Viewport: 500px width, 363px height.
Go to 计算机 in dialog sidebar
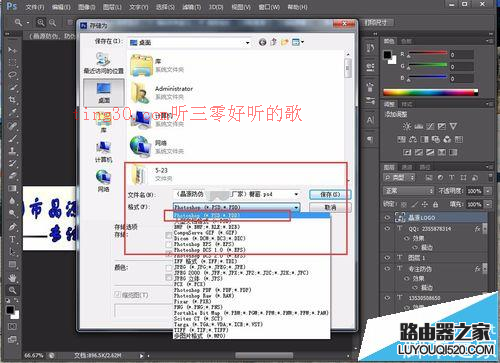tap(104, 152)
